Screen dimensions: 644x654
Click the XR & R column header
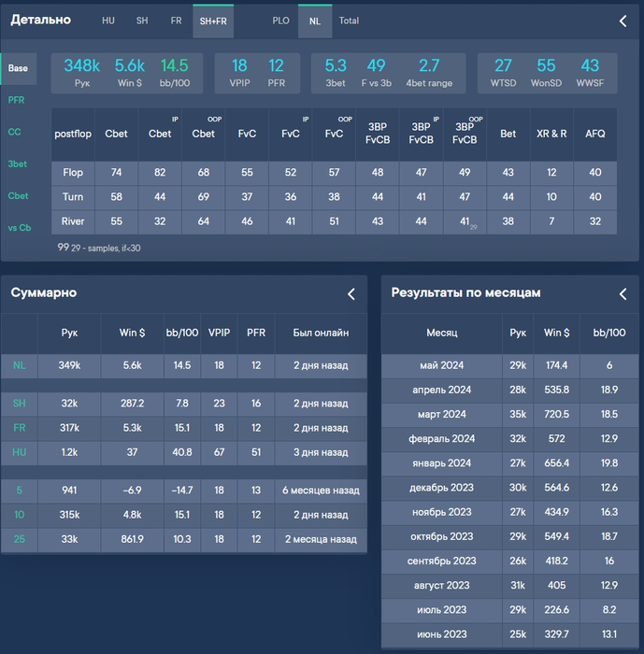pyautogui.click(x=551, y=134)
